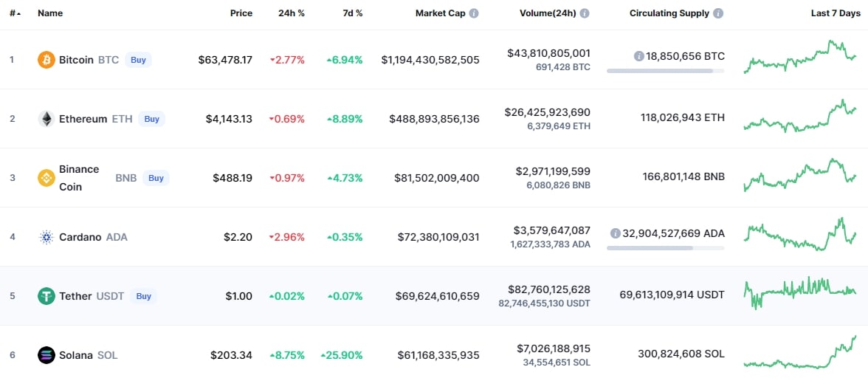Click Solana supply 300,824,608 SOL
The width and height of the screenshot is (868, 381).
(x=681, y=354)
